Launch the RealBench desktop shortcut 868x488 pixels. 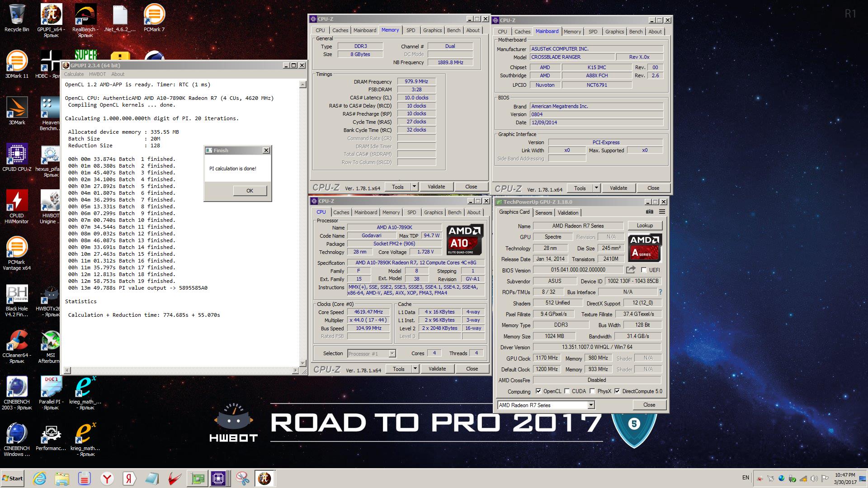click(x=85, y=20)
